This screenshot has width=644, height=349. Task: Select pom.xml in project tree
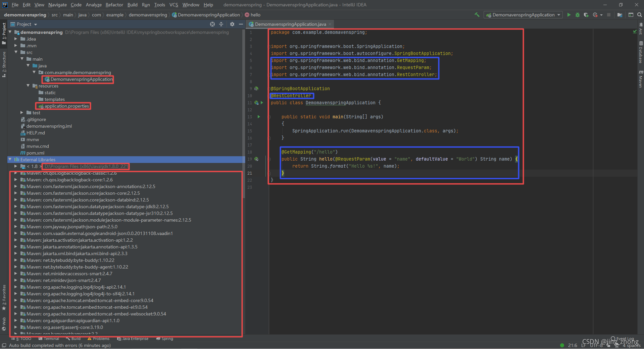pos(35,153)
